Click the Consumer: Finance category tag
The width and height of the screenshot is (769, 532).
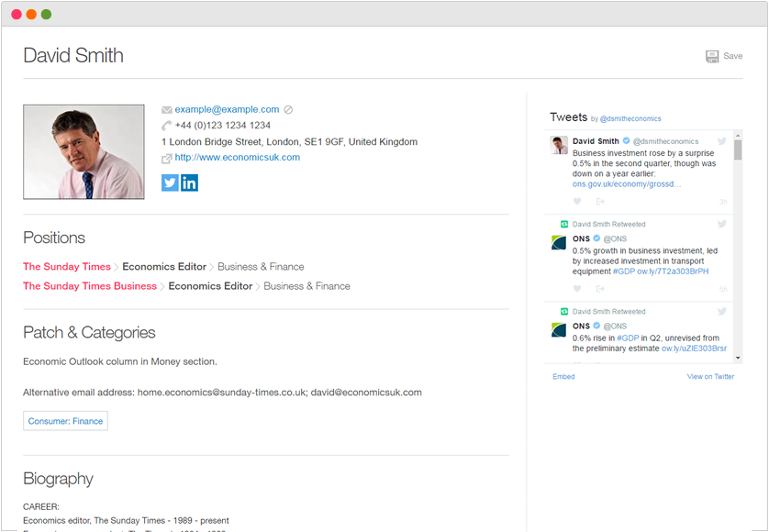point(65,421)
